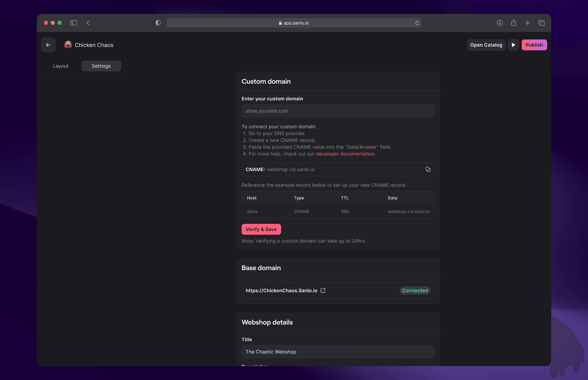Reload the page with refresh icon
Image resolution: width=588 pixels, height=380 pixels.
coord(417,23)
